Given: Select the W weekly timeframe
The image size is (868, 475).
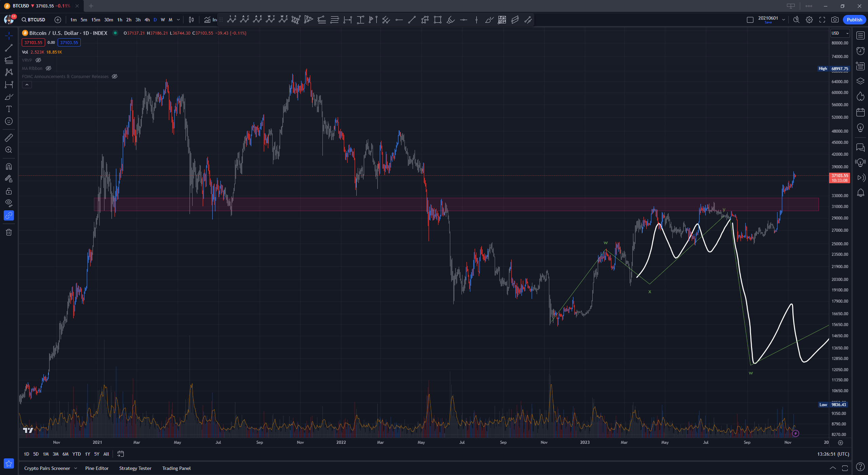Looking at the screenshot, I should point(163,20).
